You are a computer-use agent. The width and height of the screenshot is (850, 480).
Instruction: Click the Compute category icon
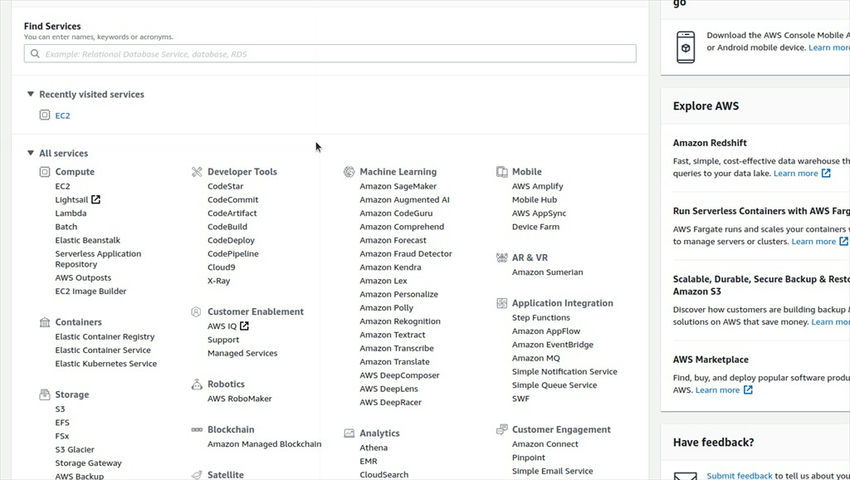tap(45, 172)
